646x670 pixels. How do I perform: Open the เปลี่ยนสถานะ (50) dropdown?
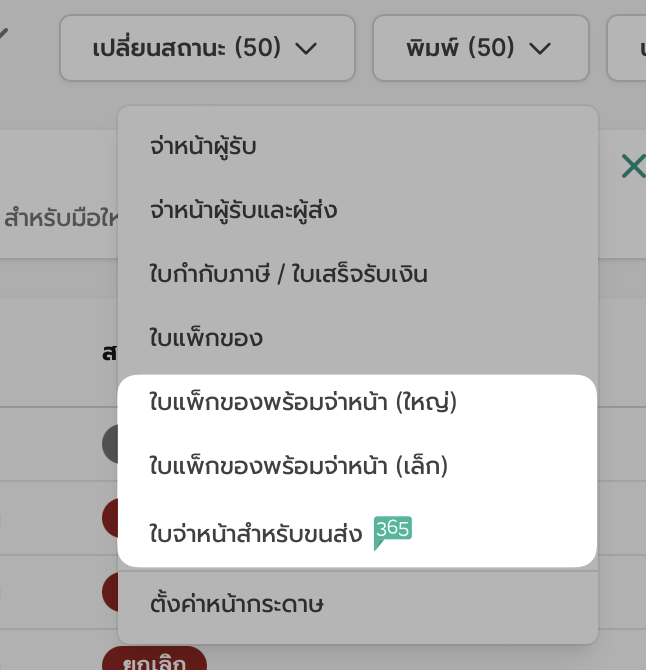[x=206, y=48]
